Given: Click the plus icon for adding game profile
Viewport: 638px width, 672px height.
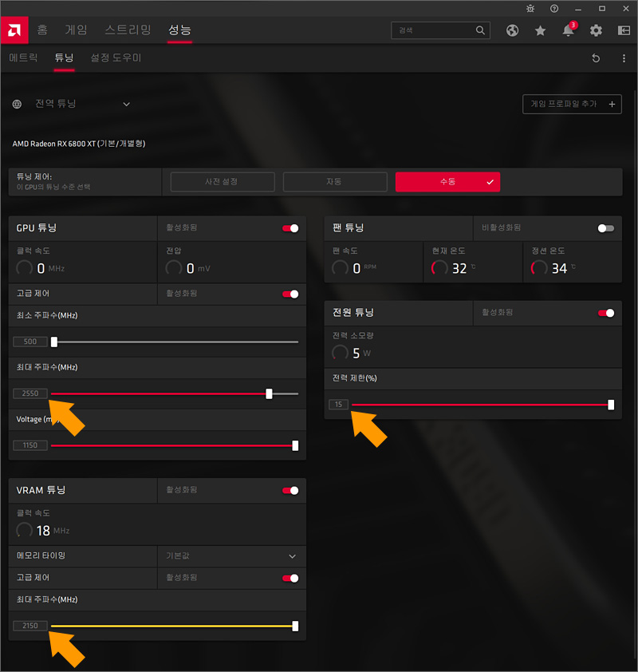Looking at the screenshot, I should [x=612, y=104].
